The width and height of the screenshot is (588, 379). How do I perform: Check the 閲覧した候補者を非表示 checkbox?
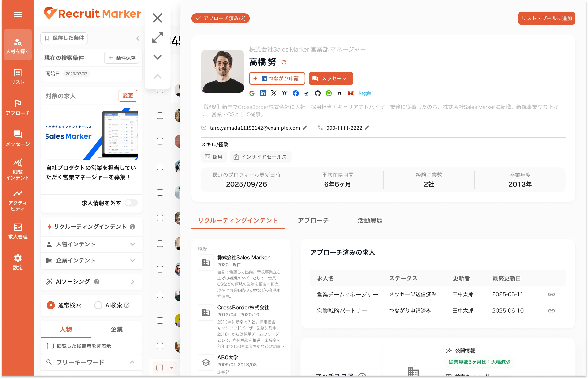pyautogui.click(x=50, y=346)
